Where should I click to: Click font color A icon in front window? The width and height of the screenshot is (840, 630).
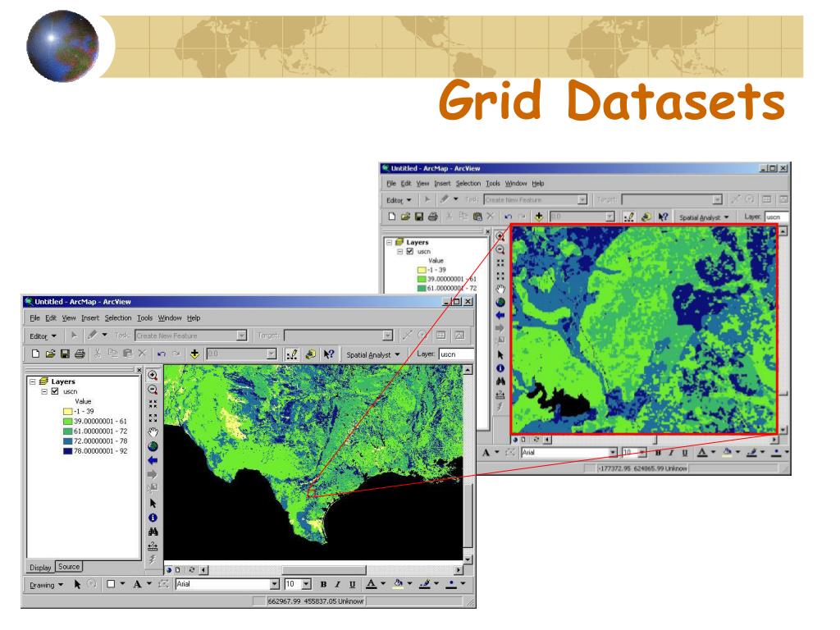point(371,584)
